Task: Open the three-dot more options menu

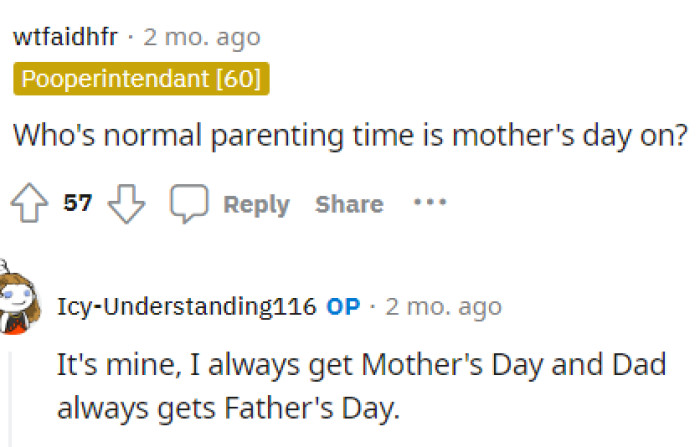Action: 430,203
